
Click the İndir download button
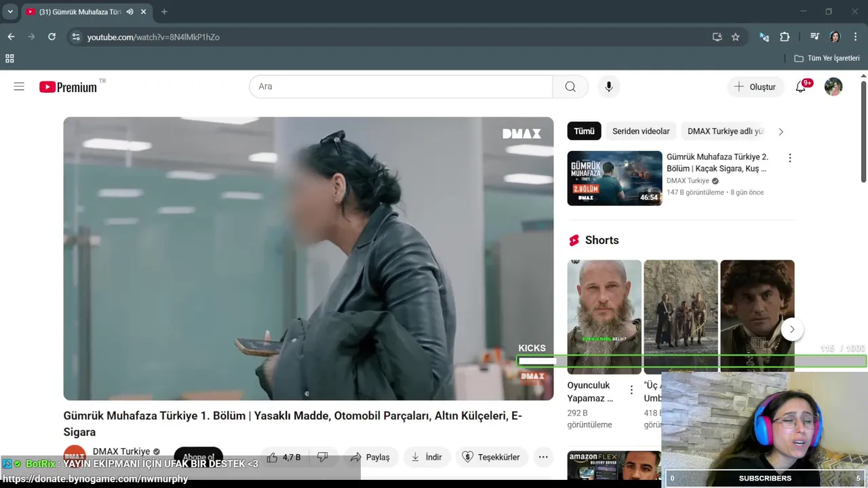pos(427,457)
